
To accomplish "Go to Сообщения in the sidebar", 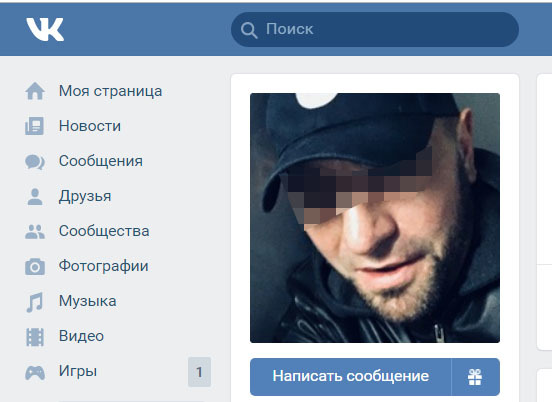I will [101, 161].
